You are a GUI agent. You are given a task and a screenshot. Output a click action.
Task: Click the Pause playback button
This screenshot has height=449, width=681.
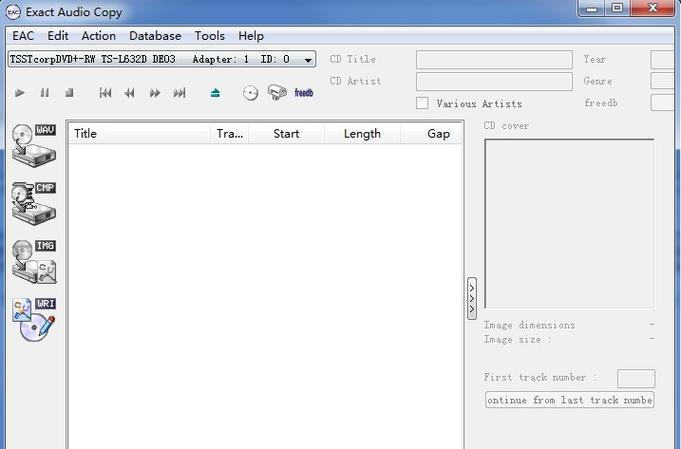click(x=44, y=93)
